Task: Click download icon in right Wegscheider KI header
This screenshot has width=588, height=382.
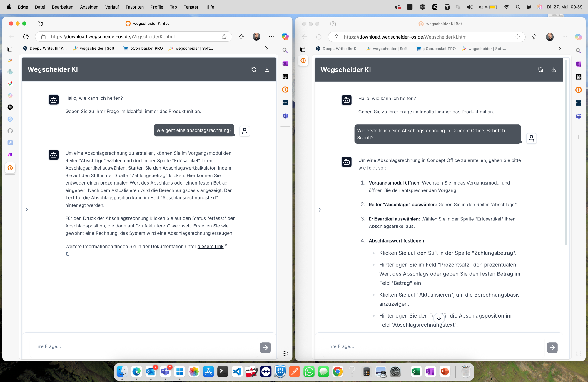Action: [554, 70]
